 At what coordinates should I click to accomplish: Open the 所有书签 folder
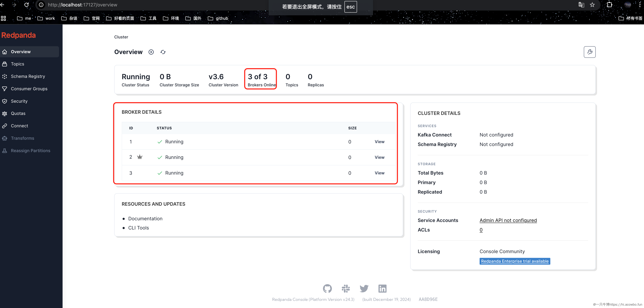(x=630, y=18)
